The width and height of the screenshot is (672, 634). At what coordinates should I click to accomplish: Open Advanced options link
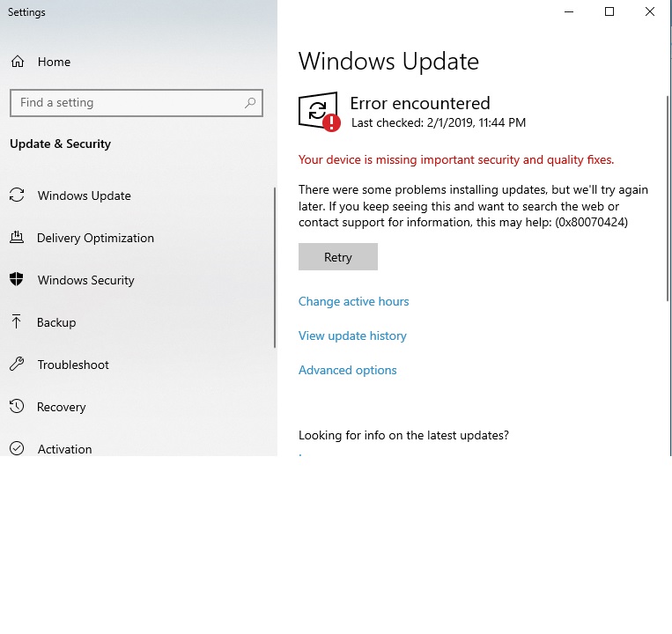pyautogui.click(x=348, y=370)
